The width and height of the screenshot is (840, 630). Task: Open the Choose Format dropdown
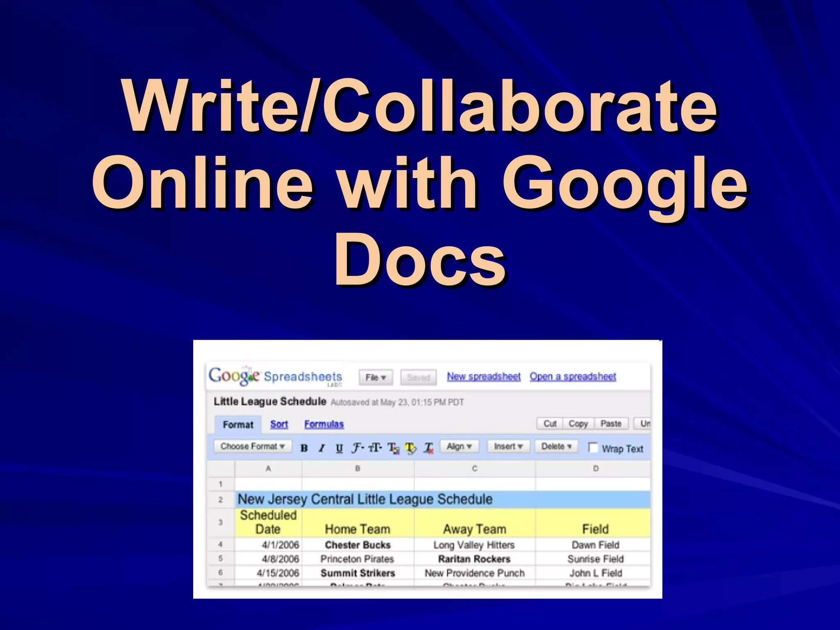253,446
